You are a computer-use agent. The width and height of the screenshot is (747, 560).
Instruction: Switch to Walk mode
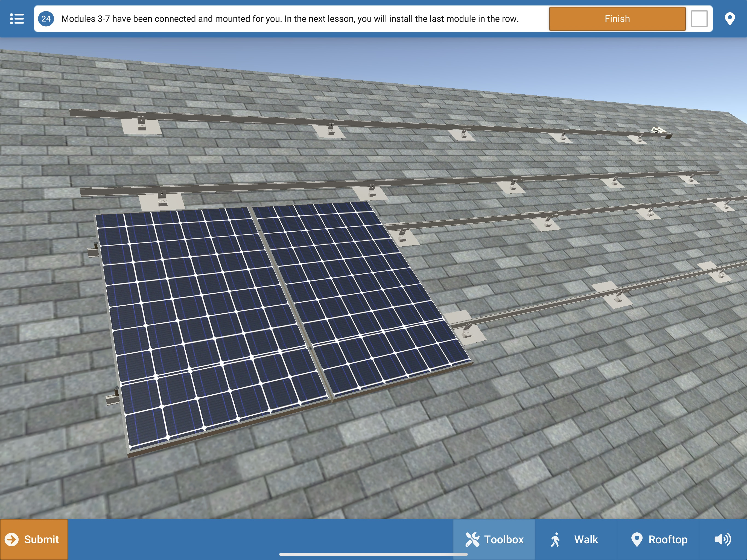click(x=574, y=539)
